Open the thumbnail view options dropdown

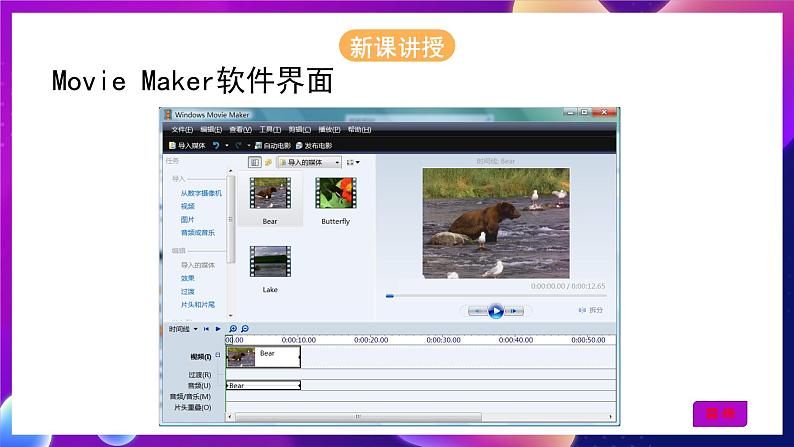353,162
